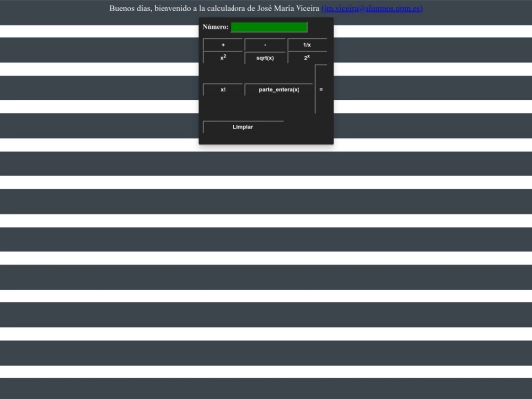Select the minus (-) operator button
The width and height of the screenshot is (532, 399).
point(265,45)
